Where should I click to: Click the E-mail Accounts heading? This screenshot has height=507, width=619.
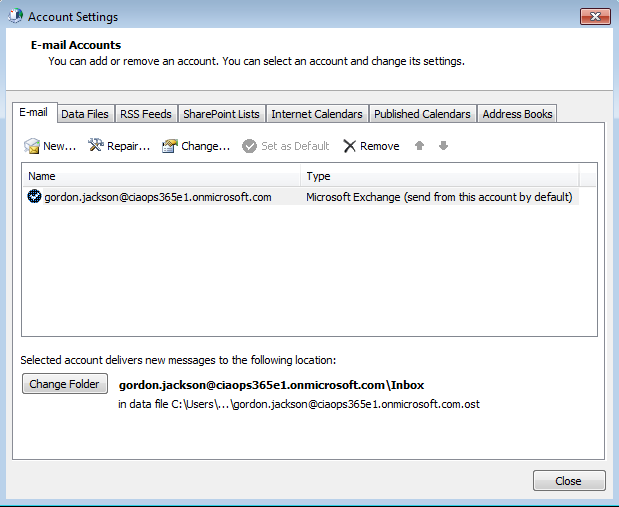click(76, 45)
